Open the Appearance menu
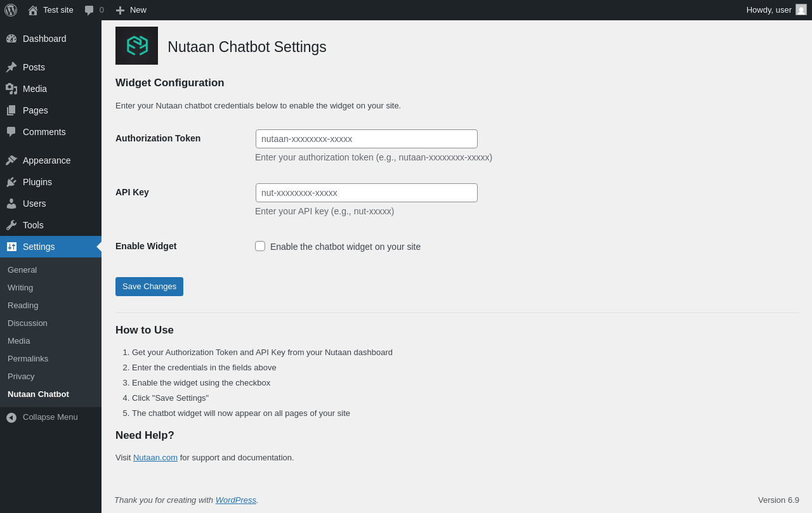This screenshot has width=812, height=513. [x=46, y=160]
